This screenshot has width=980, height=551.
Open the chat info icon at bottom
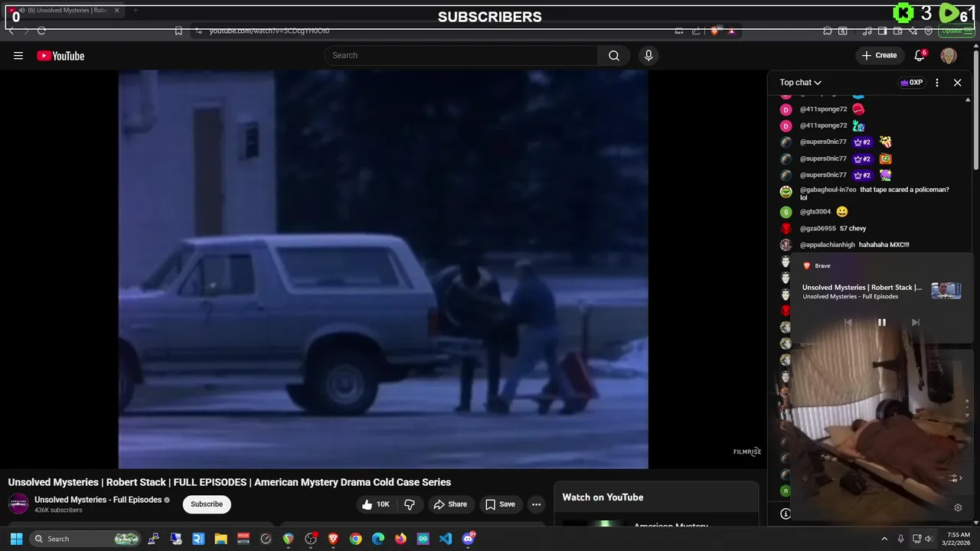click(x=786, y=514)
